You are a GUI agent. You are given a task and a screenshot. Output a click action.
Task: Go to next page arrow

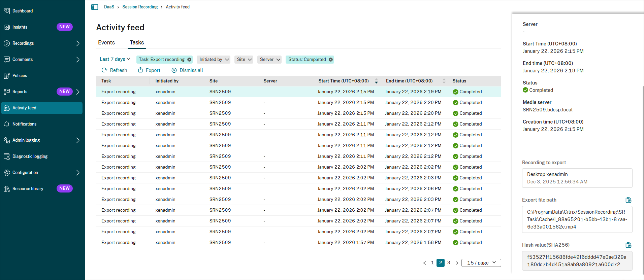(457, 263)
